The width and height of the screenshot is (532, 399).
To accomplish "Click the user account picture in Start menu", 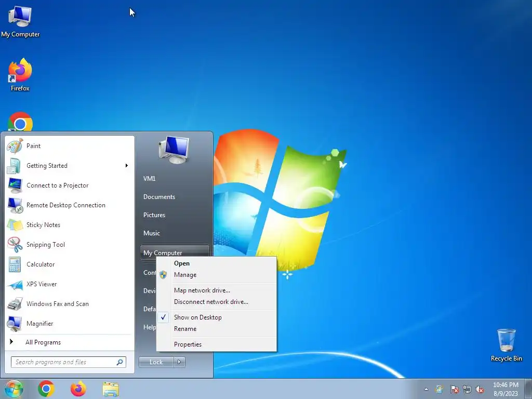I will click(174, 150).
